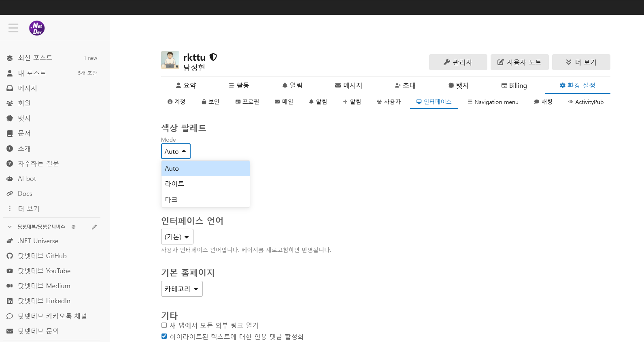The width and height of the screenshot is (644, 342).
Task: Disable 하이라이트된 텍스트 인용 댓글 checkbox
Action: pos(164,336)
